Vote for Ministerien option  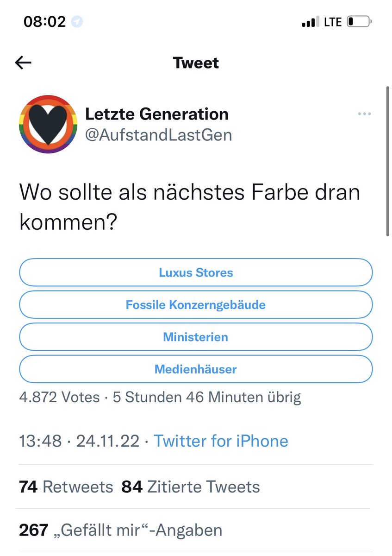pyautogui.click(x=196, y=337)
